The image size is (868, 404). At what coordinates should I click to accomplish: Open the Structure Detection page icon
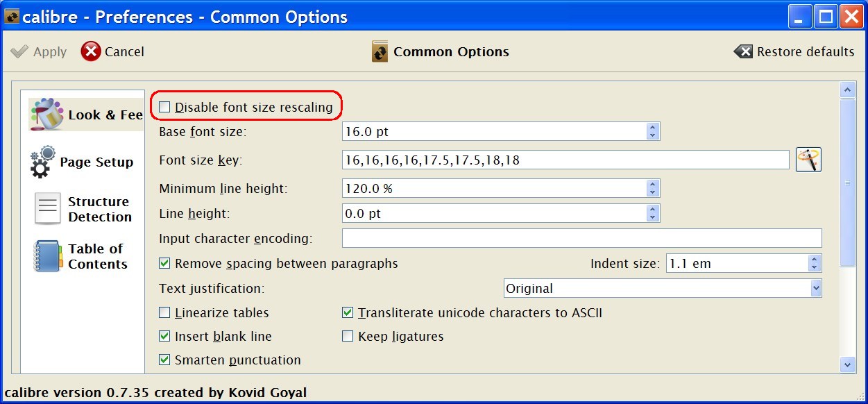pos(48,209)
